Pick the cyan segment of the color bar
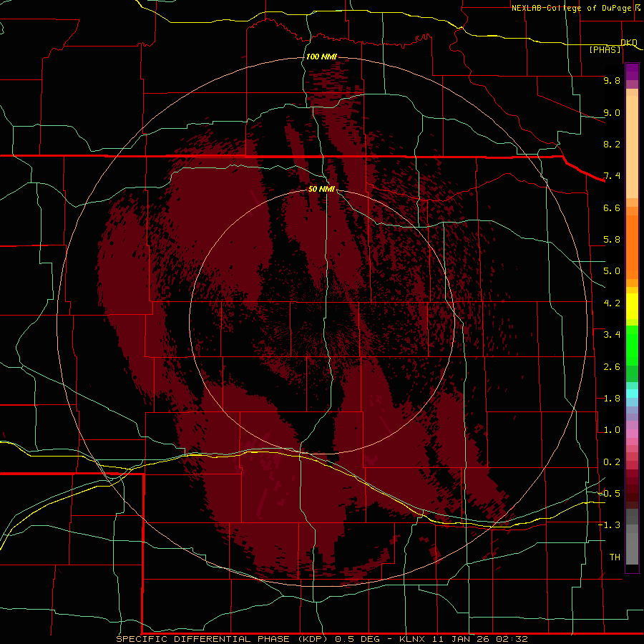The image size is (644, 644). coord(632,394)
